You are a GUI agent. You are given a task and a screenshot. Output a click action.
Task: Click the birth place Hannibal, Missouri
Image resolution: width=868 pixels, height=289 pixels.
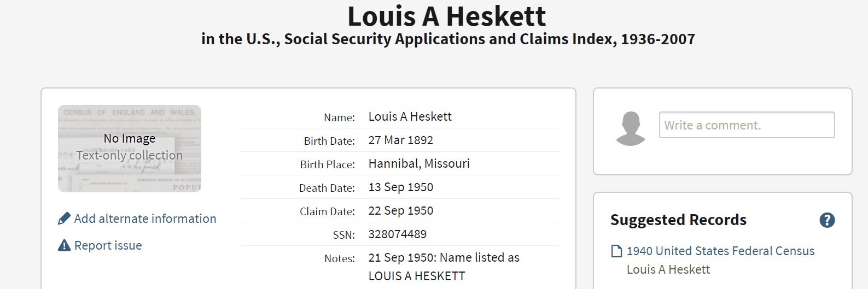pyautogui.click(x=418, y=163)
